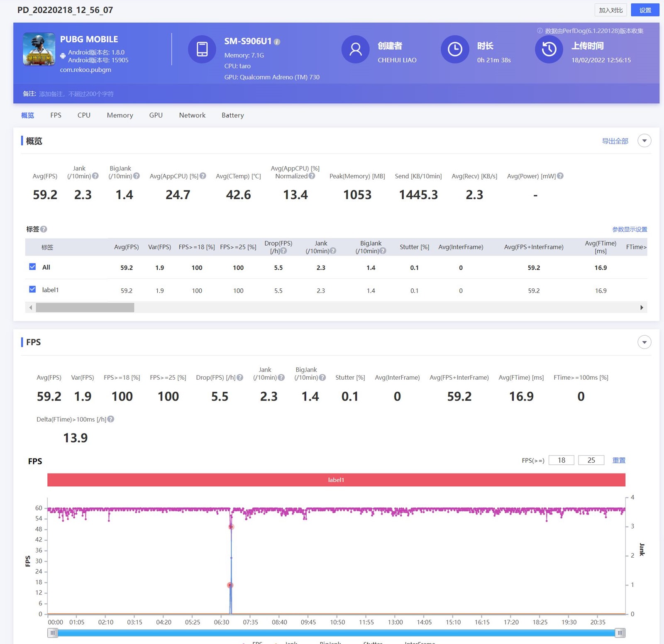Click the help icon beside Avg(Power) [mW]
664x644 pixels.
560,176
